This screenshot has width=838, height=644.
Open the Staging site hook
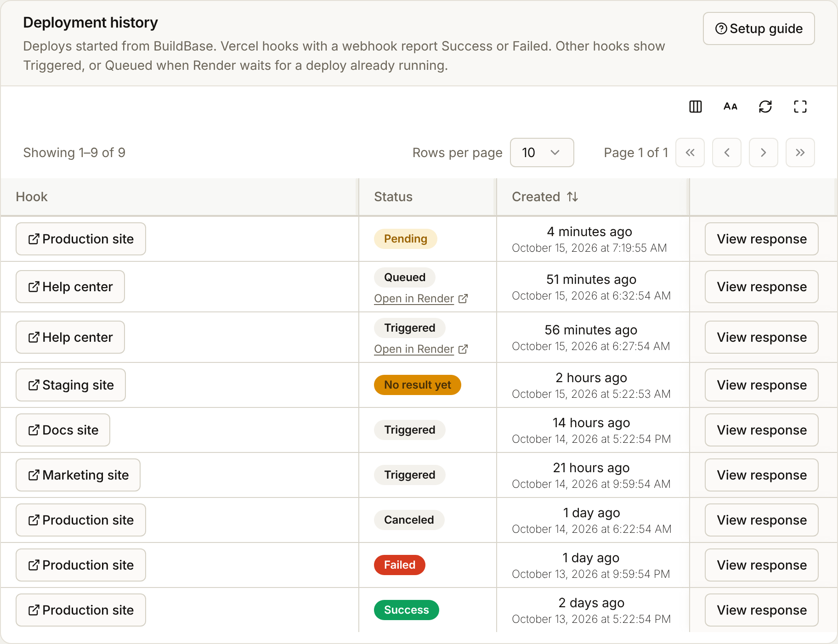(71, 385)
